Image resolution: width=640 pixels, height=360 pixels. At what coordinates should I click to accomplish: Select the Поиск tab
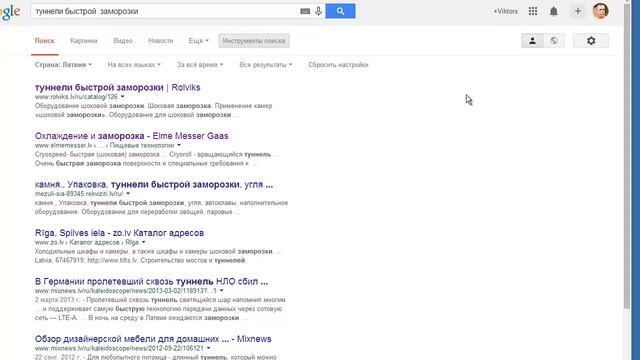(x=44, y=41)
